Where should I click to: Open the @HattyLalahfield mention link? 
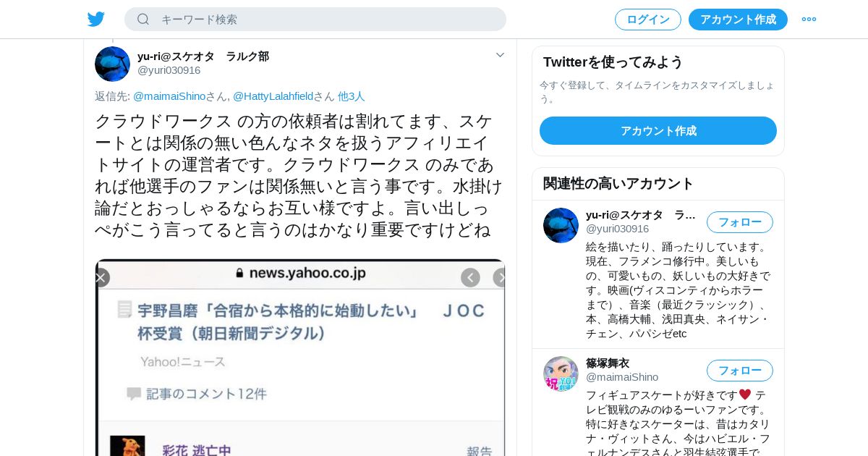tap(273, 96)
